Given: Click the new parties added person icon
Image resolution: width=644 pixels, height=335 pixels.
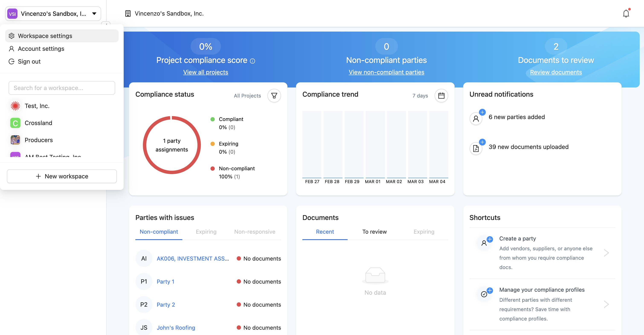Looking at the screenshot, I should click(476, 119).
